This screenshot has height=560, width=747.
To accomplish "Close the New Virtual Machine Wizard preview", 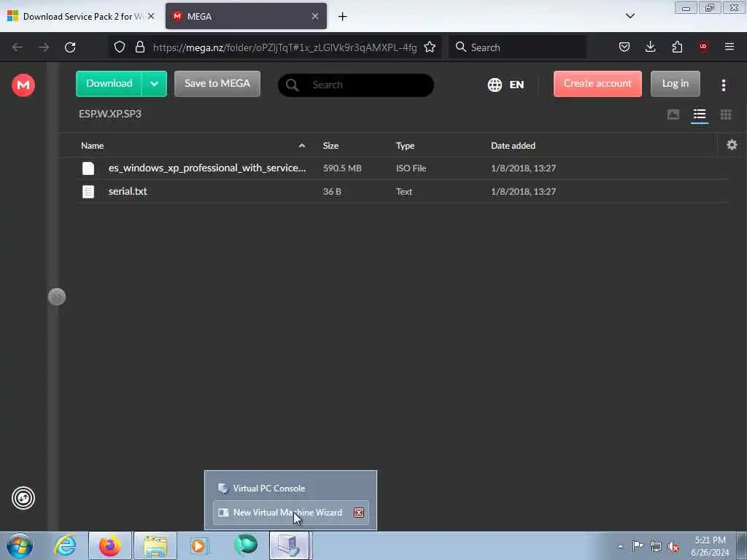I will pyautogui.click(x=359, y=513).
